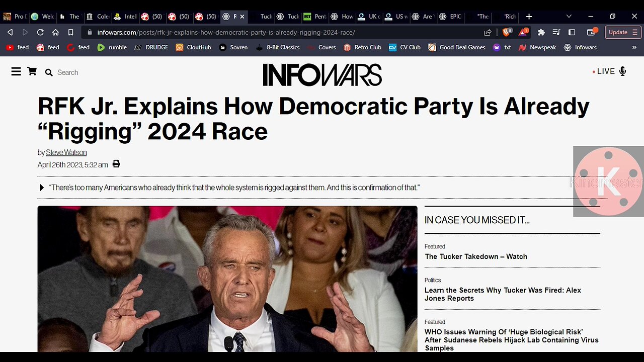Open the Infowars bookmark

(x=580, y=47)
